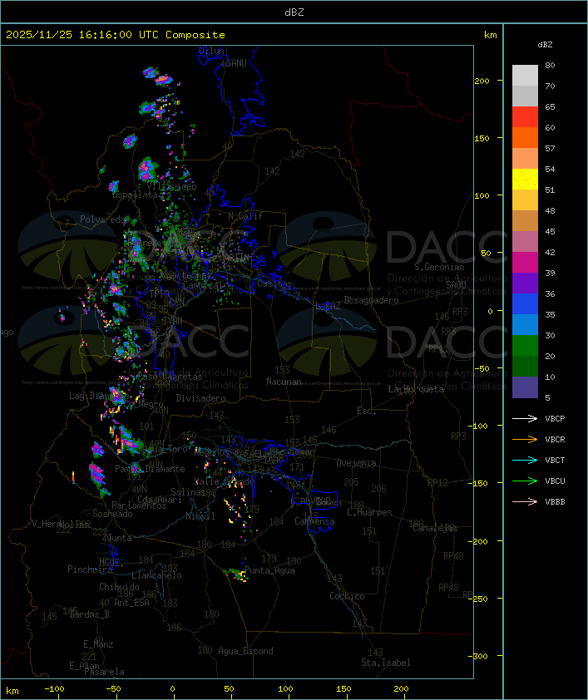Viewport: 588px width, 700px height.
Task: Click the pink VBBB arrow icon
Action: 525,502
